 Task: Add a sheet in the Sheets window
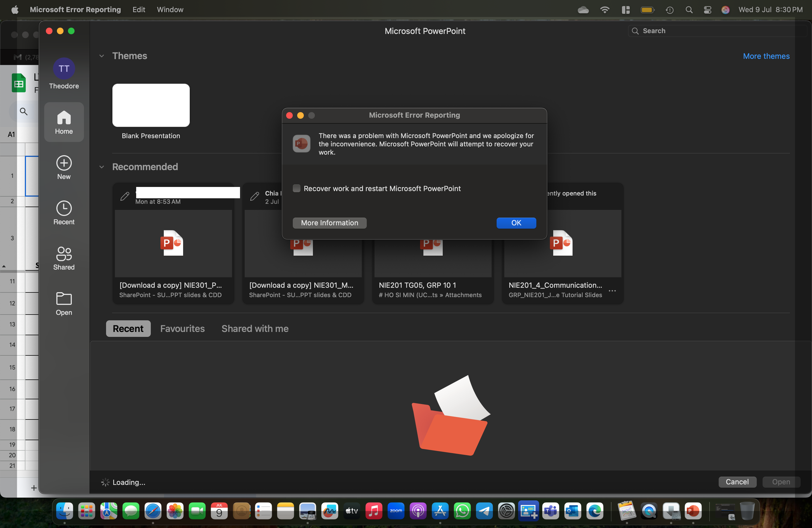coord(34,488)
